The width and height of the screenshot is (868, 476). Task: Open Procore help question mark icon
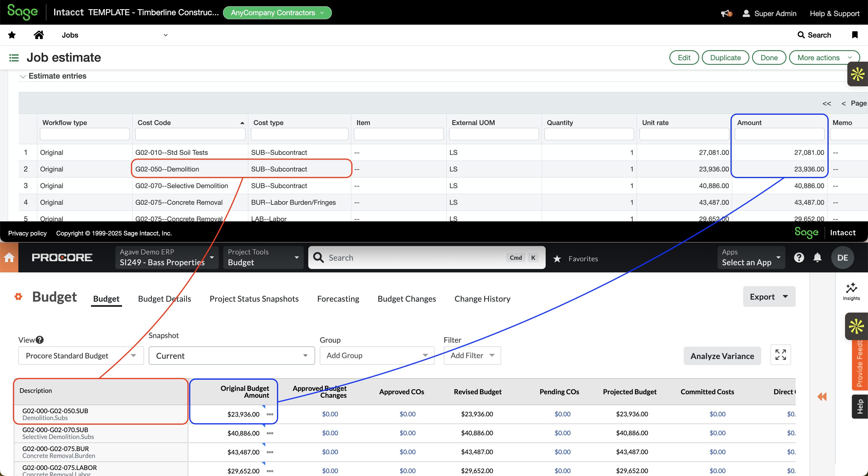tap(799, 257)
